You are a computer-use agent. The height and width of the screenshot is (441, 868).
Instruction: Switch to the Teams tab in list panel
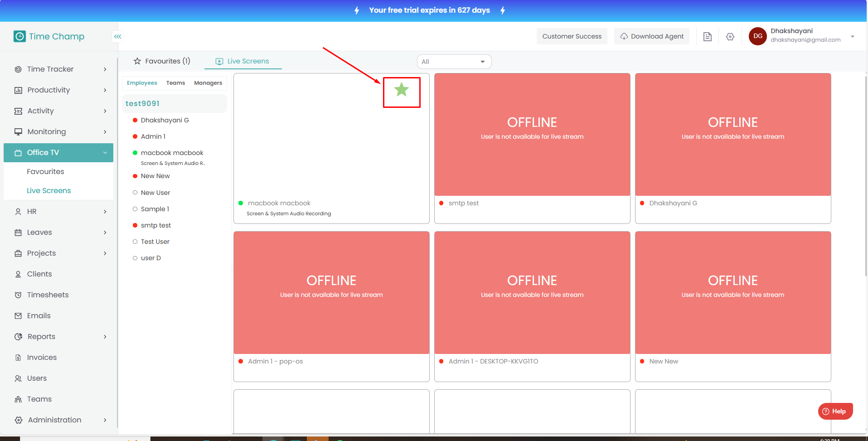click(175, 83)
